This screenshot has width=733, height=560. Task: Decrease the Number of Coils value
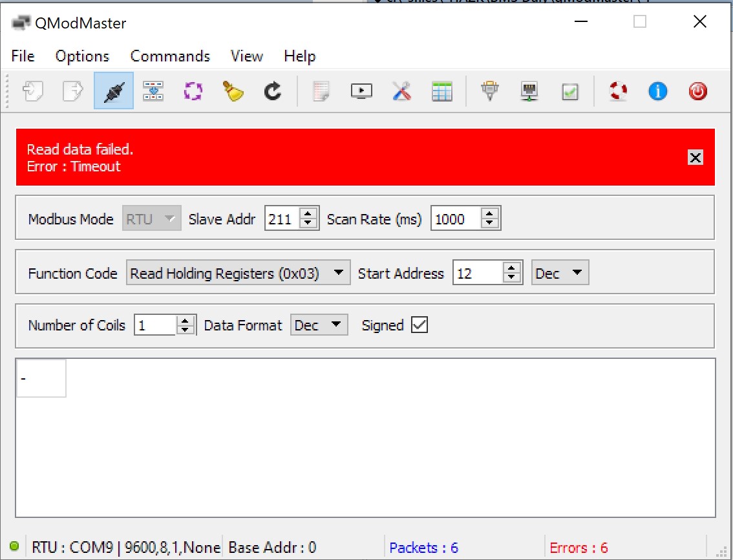[185, 329]
